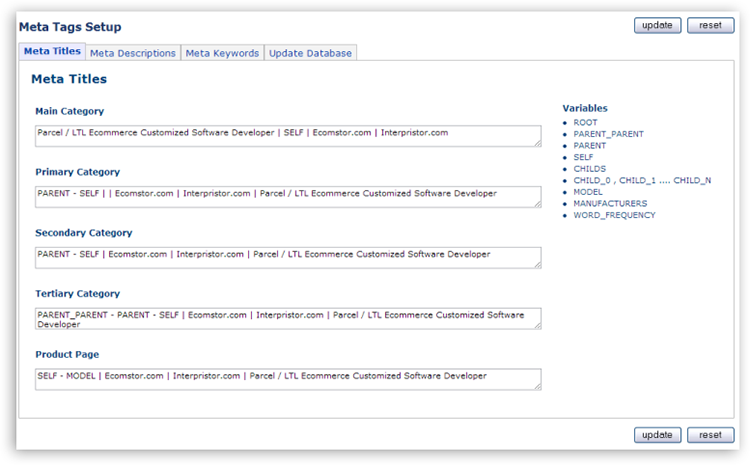Viewport: 750px width, 465px height.
Task: Click the MODEL variable in Variables list
Action: tap(588, 192)
